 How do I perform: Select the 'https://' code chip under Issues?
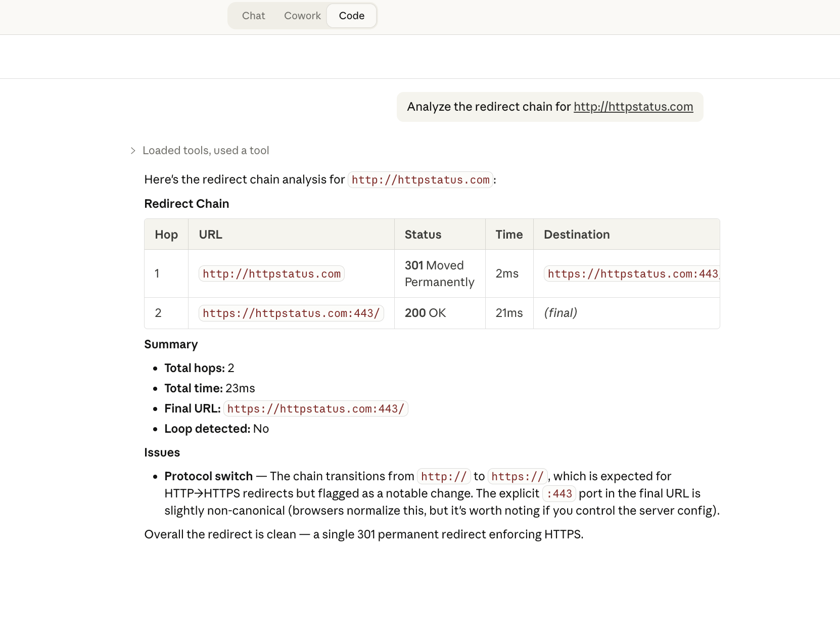(517, 476)
